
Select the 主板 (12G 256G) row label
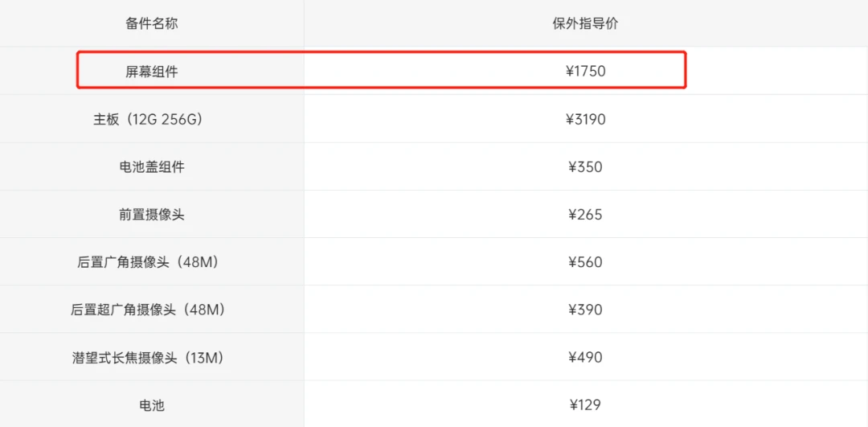point(152,119)
